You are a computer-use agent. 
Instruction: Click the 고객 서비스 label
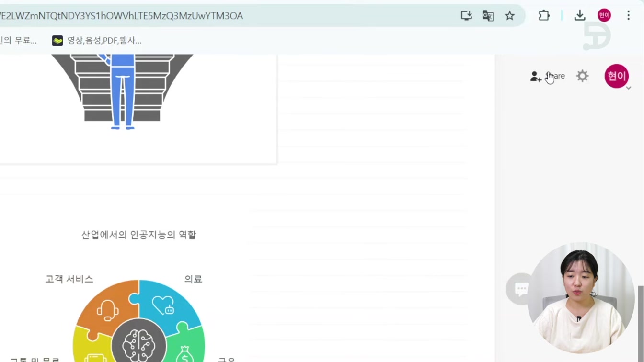69,279
